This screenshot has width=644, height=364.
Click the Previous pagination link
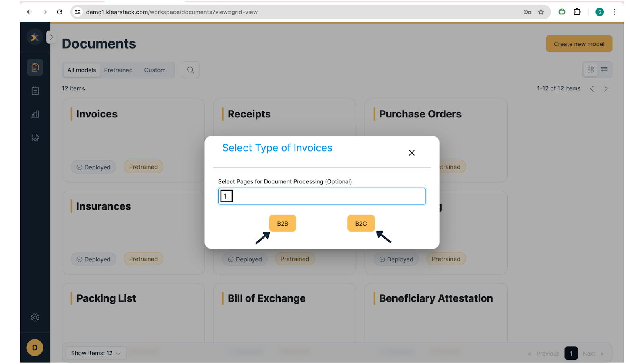coord(544,354)
